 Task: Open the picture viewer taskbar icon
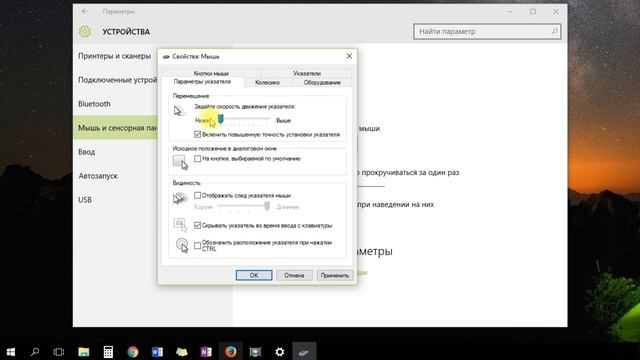pyautogui.click(x=255, y=351)
